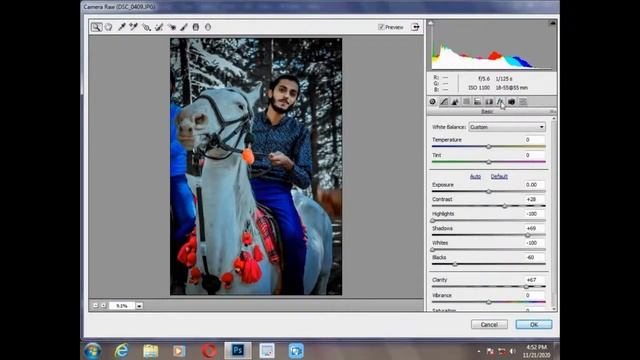
Task: Select the Targeted Adjustment tool
Action: pos(146,27)
